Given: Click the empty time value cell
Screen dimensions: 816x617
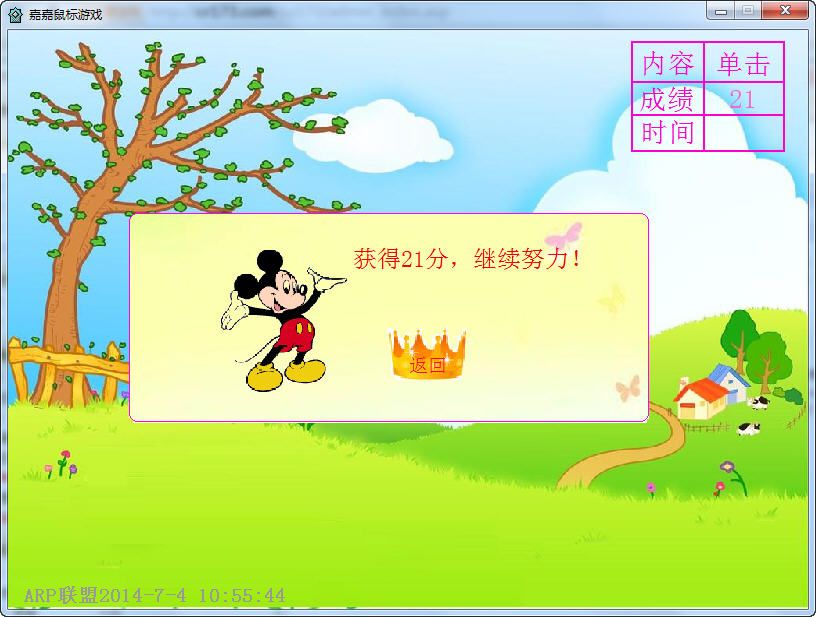Looking at the screenshot, I should 744,133.
